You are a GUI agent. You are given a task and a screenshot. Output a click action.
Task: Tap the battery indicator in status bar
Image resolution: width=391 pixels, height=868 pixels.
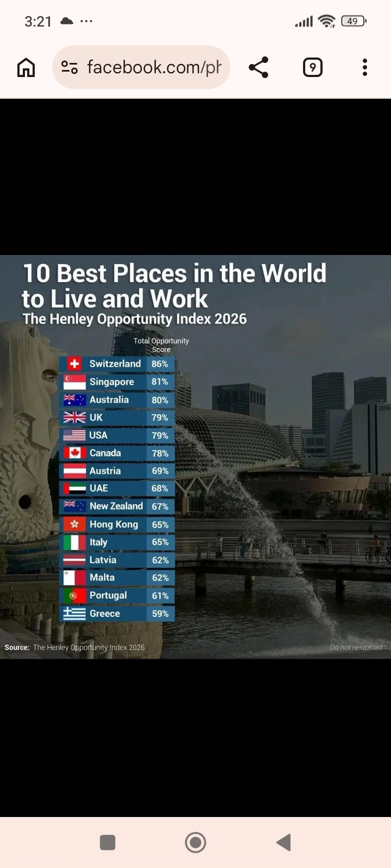354,21
